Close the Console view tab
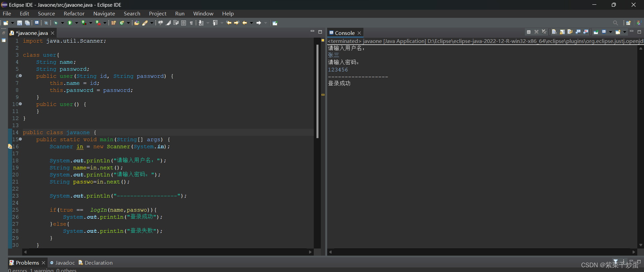The height and width of the screenshot is (272, 644). tap(359, 33)
